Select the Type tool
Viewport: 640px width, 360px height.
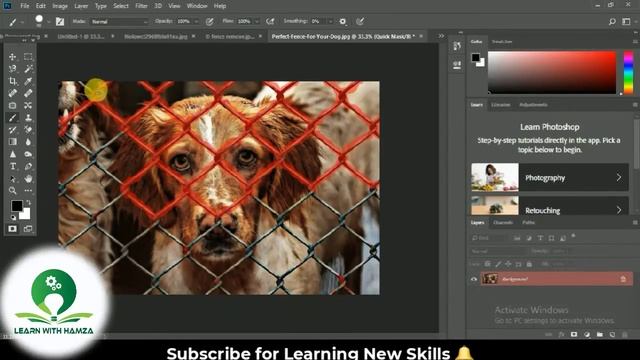coord(13,166)
